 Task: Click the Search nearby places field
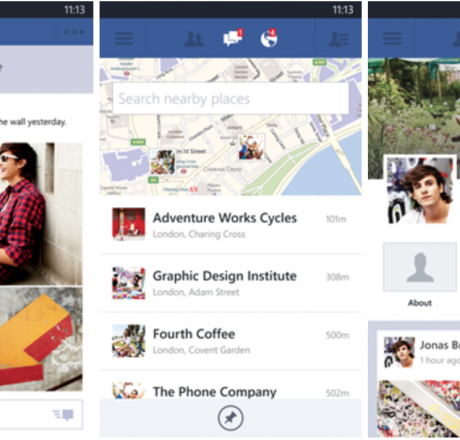231,99
